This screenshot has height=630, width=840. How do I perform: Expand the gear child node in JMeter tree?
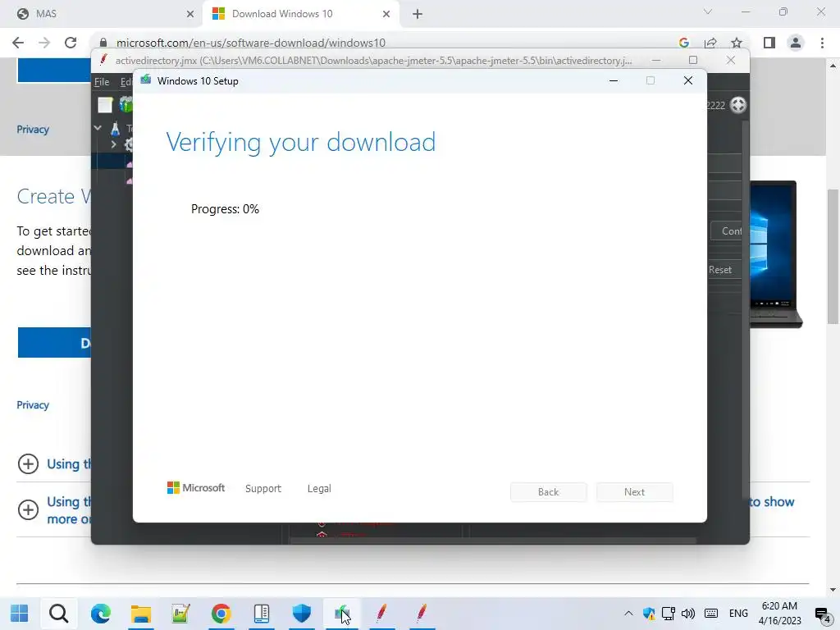point(113,144)
